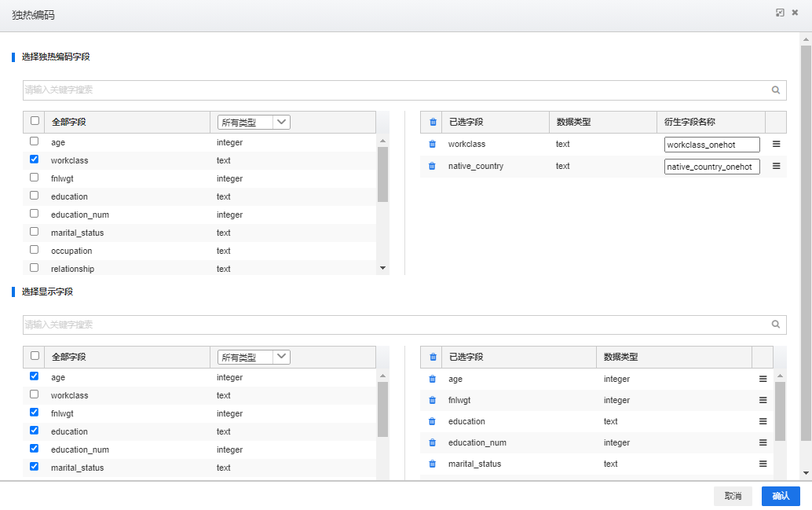Viewport: 812px width, 510px height.
Task: Click the 确认 confirm button
Action: [x=781, y=496]
